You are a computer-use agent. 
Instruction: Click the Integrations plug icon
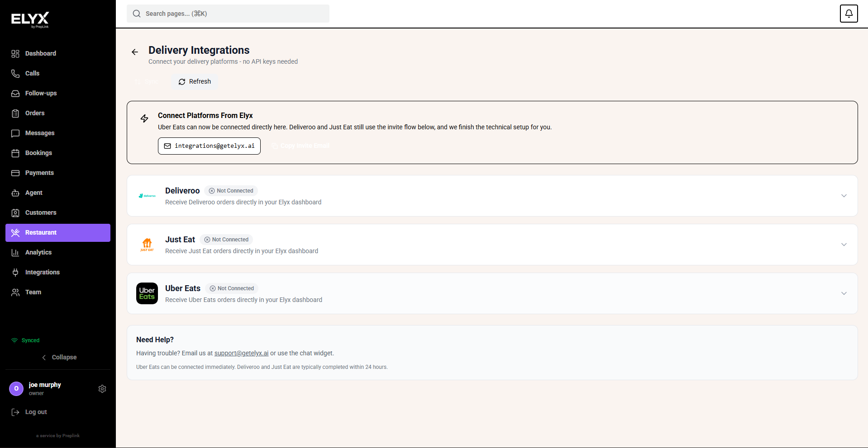click(x=15, y=273)
